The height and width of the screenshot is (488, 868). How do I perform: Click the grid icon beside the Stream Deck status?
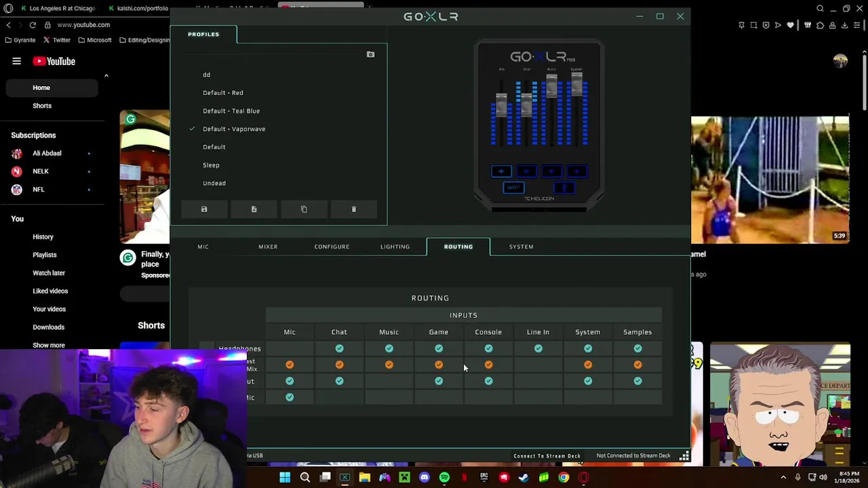pos(684,455)
